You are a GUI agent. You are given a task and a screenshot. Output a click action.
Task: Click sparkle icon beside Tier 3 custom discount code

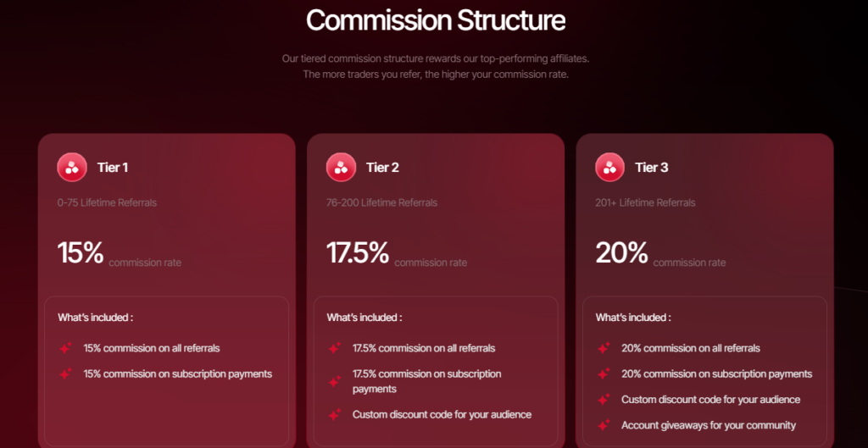point(604,399)
